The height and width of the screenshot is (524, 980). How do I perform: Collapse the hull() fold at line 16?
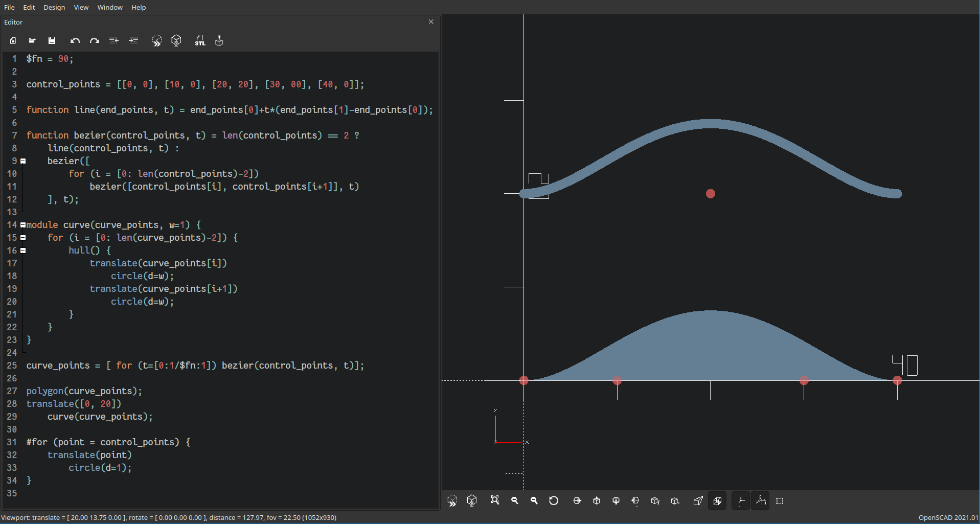(23, 250)
